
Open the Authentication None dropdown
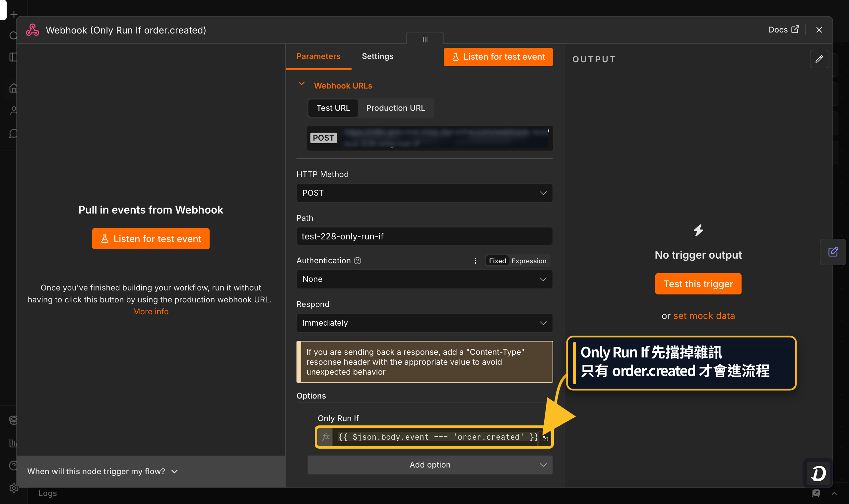pos(424,279)
